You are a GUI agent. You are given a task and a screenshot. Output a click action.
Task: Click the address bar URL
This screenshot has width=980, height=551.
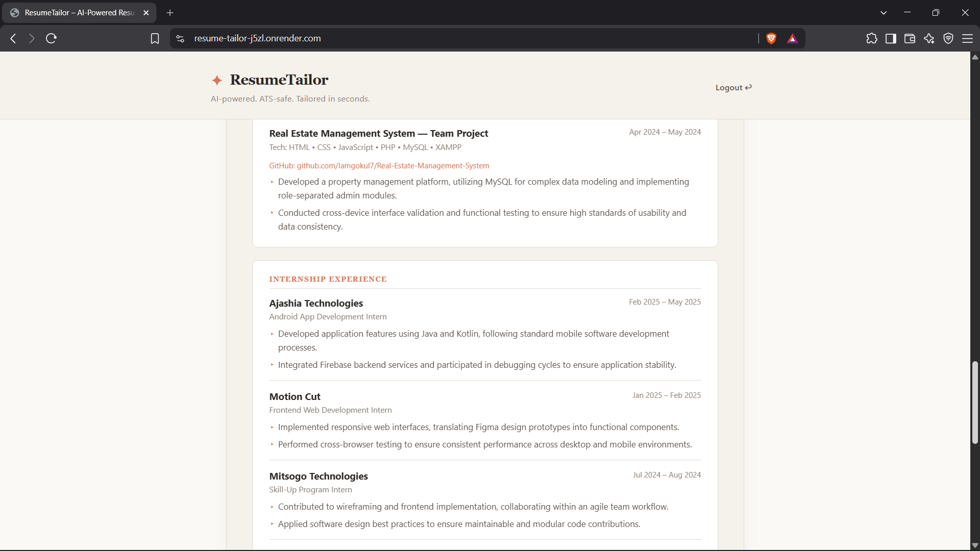[x=257, y=38]
